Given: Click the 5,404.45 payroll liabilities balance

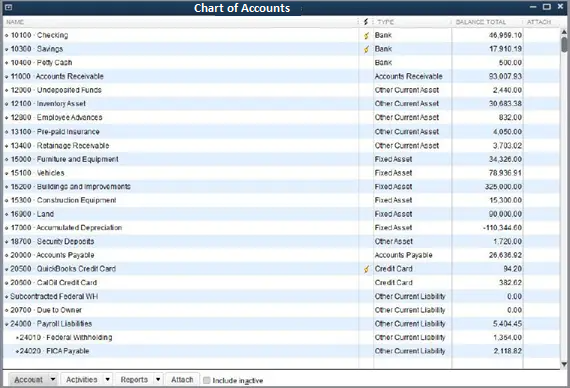Looking at the screenshot, I should [507, 324].
